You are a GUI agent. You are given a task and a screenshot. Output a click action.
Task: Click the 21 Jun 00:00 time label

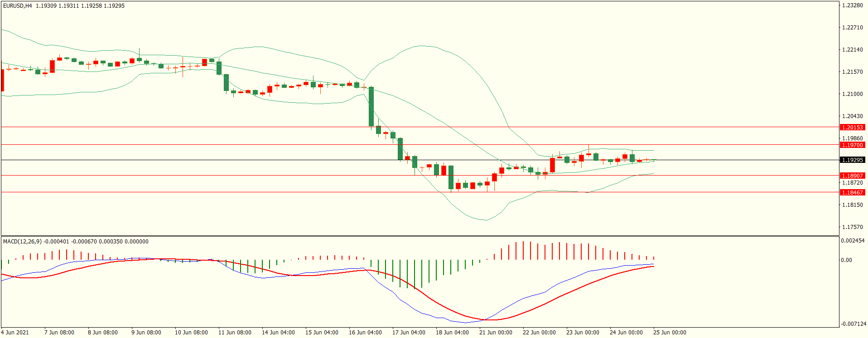coord(496,333)
